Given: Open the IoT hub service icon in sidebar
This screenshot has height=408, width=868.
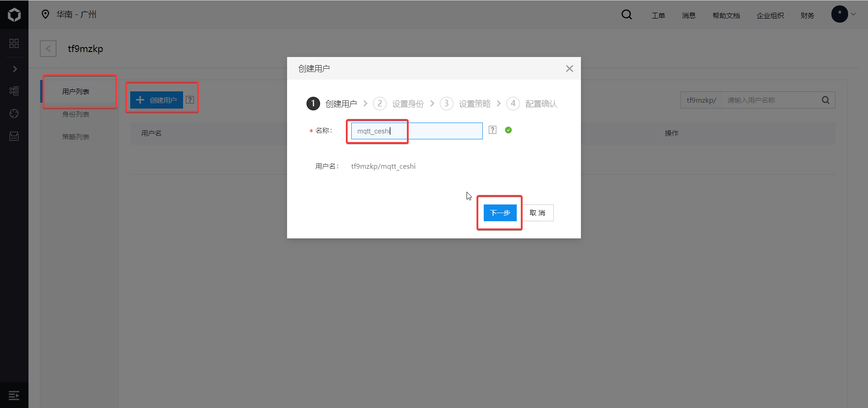Looking at the screenshot, I should coord(14,91).
